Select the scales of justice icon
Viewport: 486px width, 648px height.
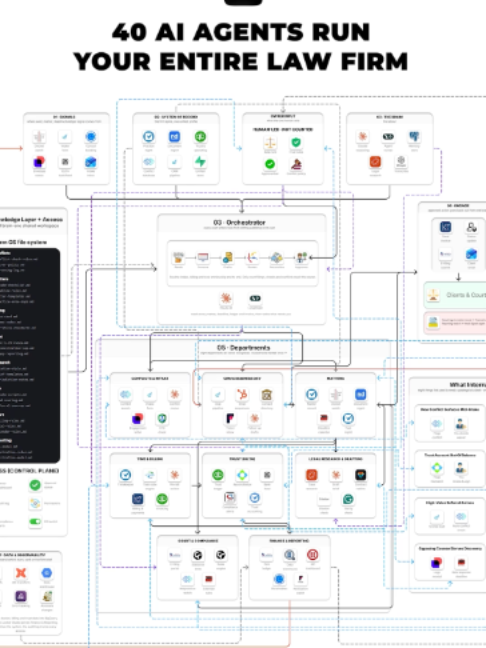click(x=270, y=143)
